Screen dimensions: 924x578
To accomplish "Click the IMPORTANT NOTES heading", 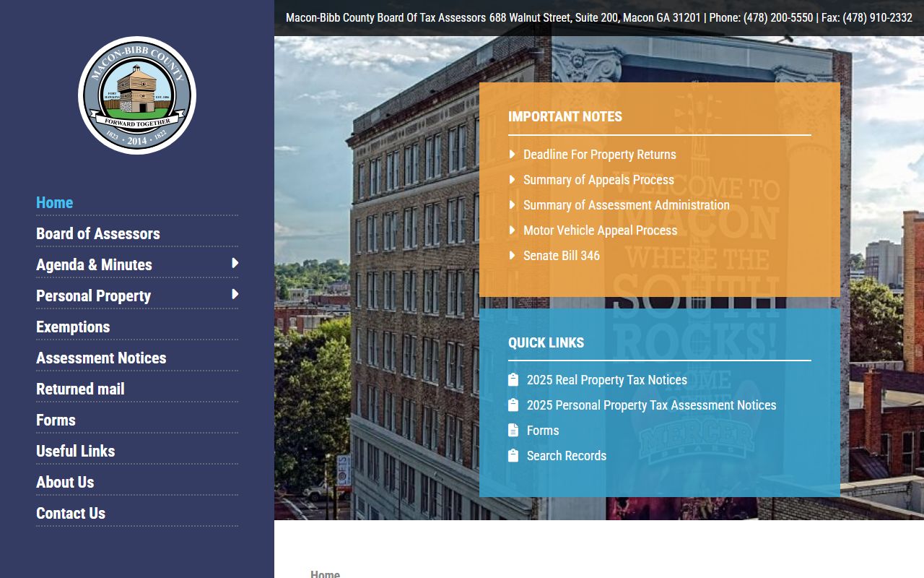I will (x=565, y=117).
